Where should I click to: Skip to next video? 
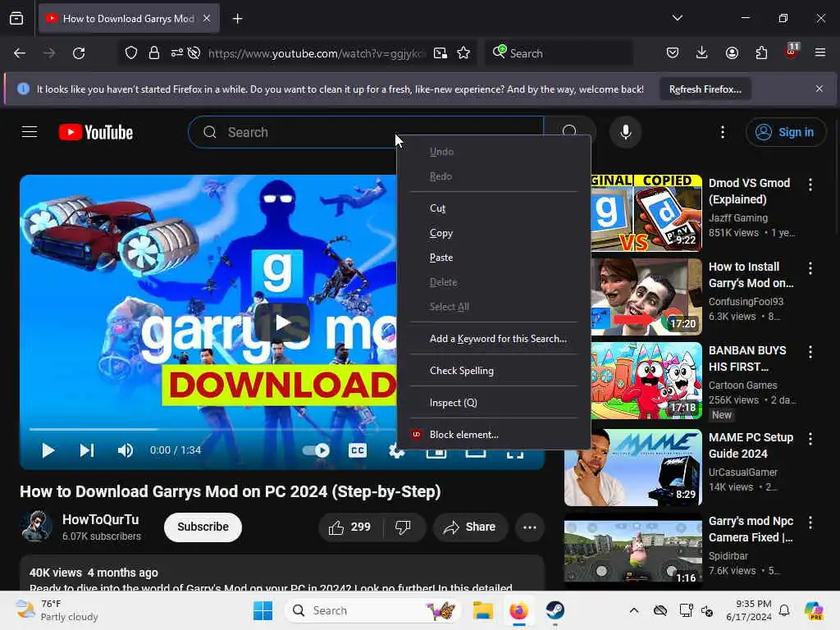[x=87, y=450]
